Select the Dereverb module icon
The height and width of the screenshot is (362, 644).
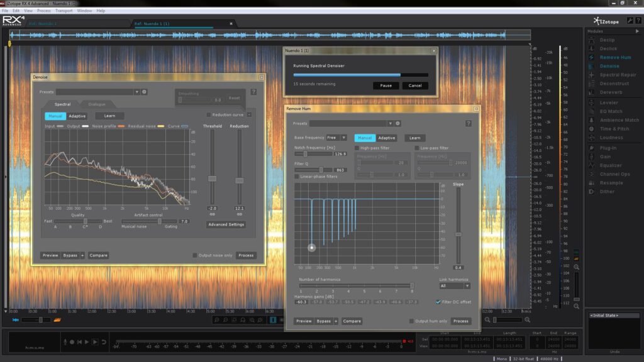pos(592,92)
